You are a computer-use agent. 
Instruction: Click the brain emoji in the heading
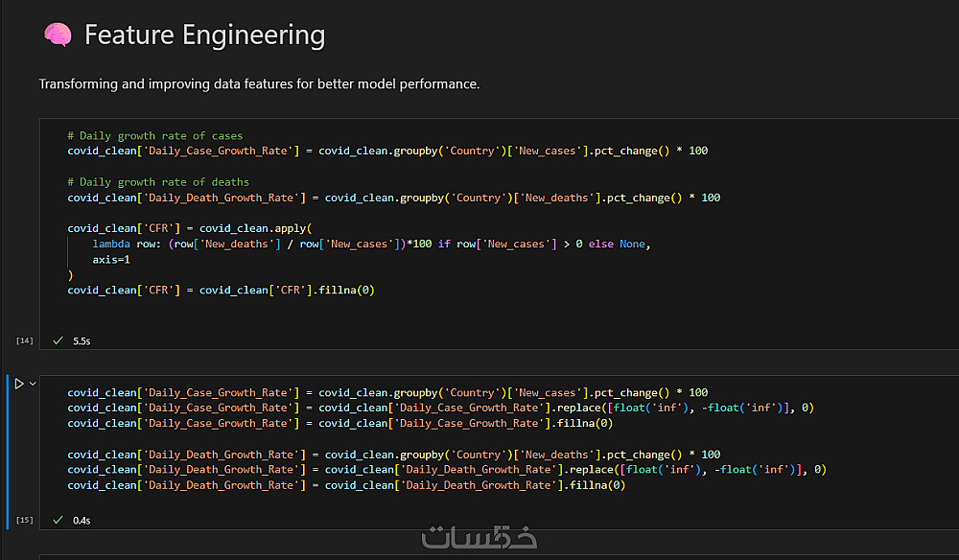tap(58, 35)
